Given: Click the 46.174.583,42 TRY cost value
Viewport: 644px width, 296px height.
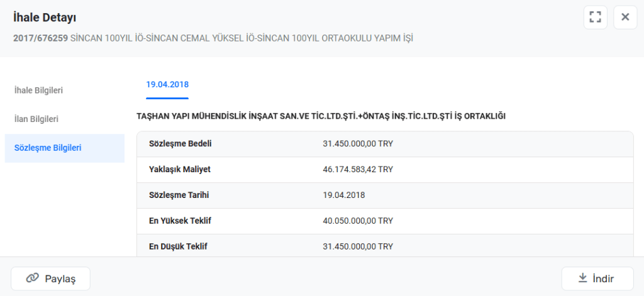Looking at the screenshot, I should click(357, 169).
